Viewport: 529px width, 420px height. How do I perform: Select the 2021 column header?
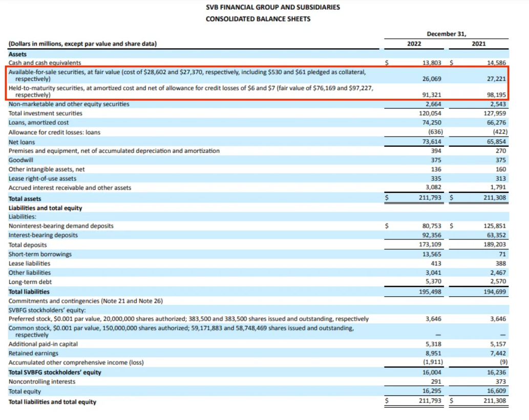point(479,43)
